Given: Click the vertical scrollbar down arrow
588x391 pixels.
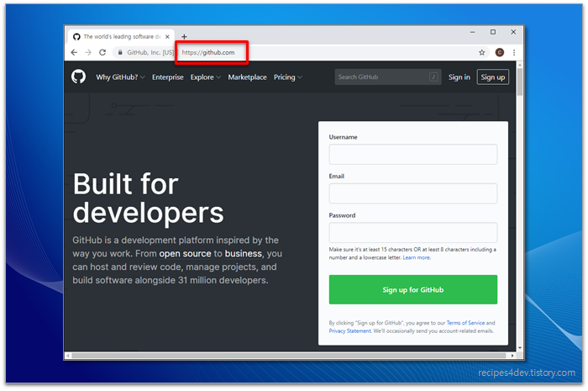Looking at the screenshot, I should tap(520, 348).
